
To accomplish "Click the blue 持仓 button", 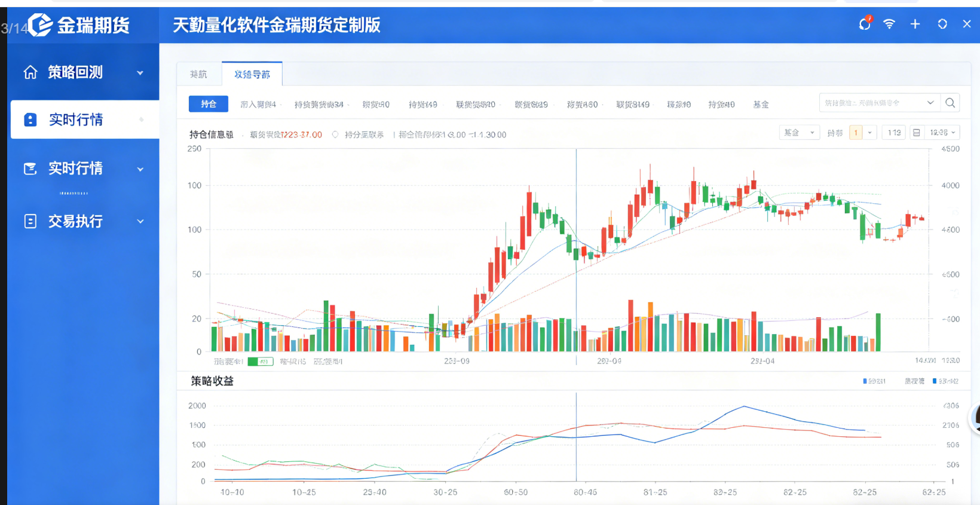I will (x=209, y=104).
